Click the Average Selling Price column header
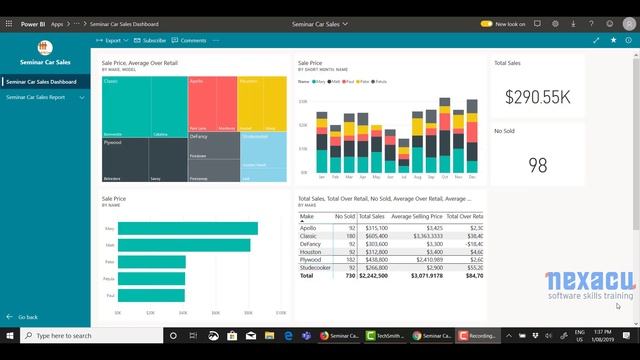Screen dimensions: 640x360 point(417,216)
